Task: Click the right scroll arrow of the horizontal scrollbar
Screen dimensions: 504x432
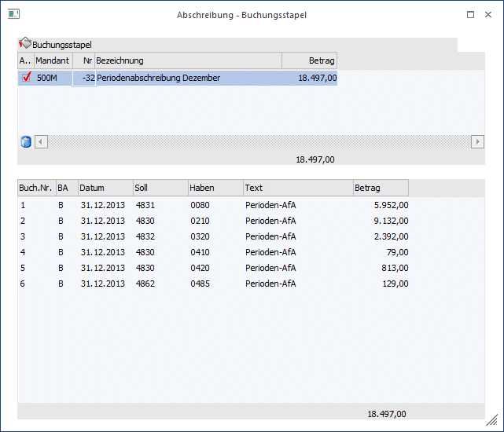Action: pyautogui.click(x=476, y=141)
